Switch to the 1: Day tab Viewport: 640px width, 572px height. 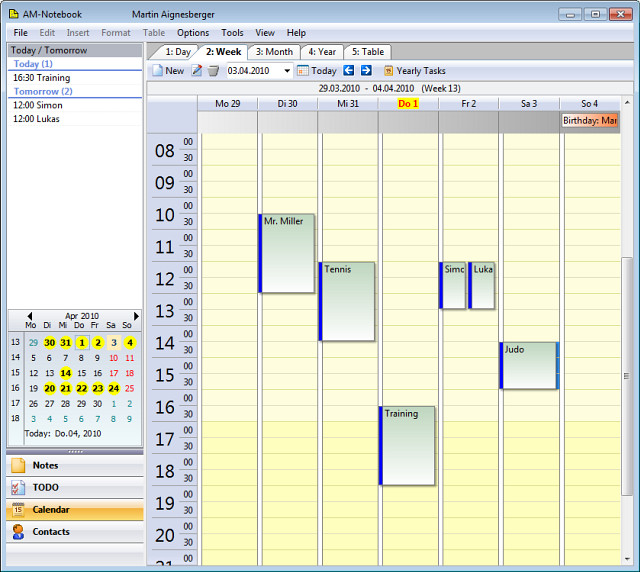click(177, 52)
